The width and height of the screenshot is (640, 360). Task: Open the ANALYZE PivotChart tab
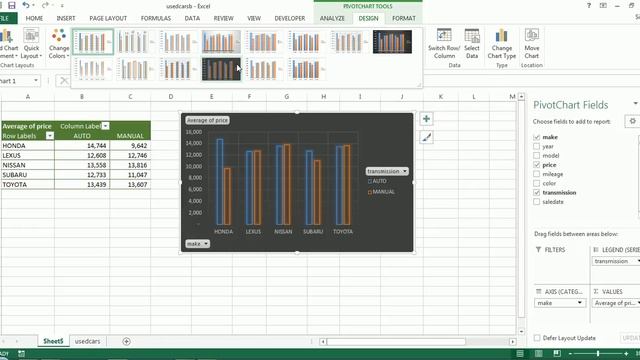(x=332, y=18)
